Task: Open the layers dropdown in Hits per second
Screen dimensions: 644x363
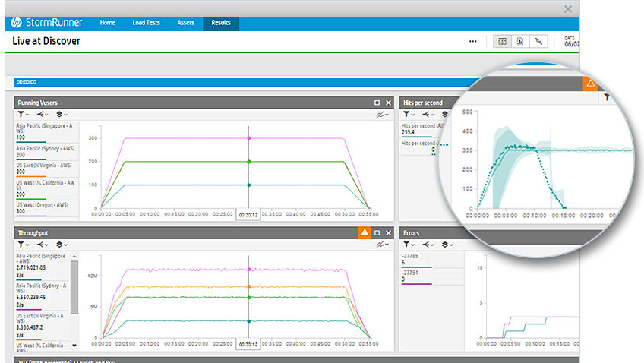Action: coord(445,114)
